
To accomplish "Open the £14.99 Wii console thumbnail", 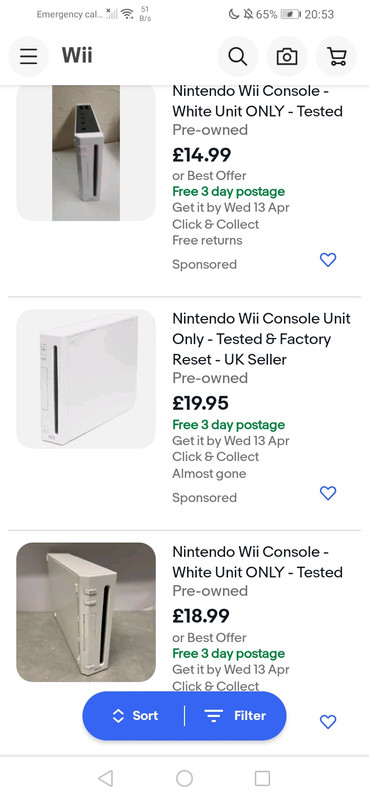I will [x=86, y=153].
